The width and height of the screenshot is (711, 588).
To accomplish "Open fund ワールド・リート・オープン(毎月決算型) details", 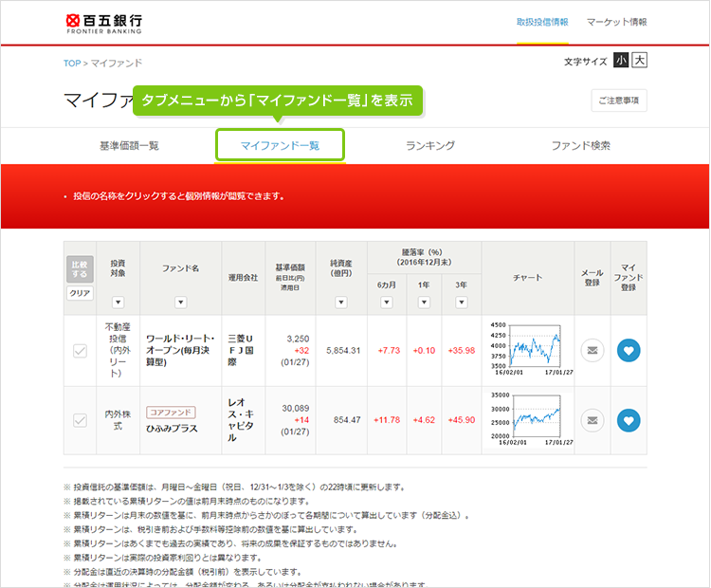I will click(x=179, y=350).
